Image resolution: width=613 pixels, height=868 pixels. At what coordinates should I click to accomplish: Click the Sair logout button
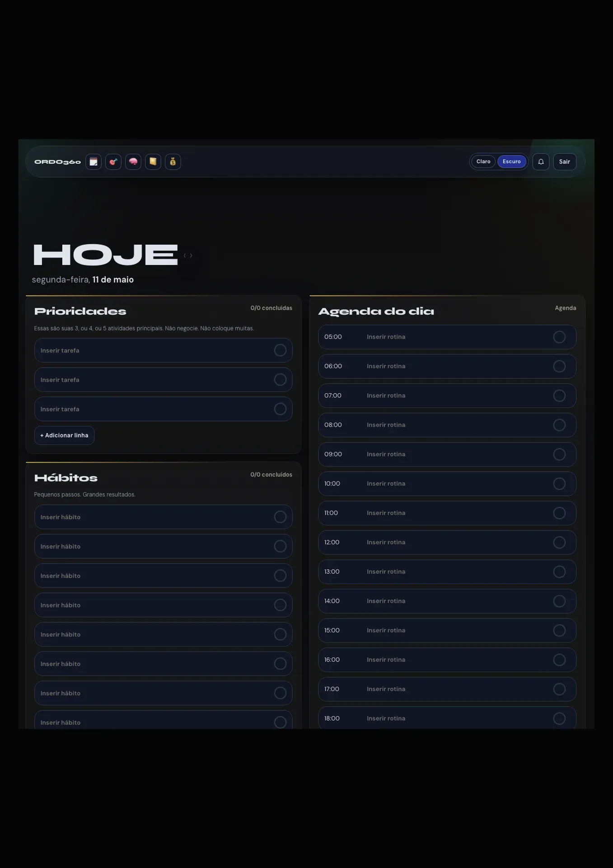[565, 162]
